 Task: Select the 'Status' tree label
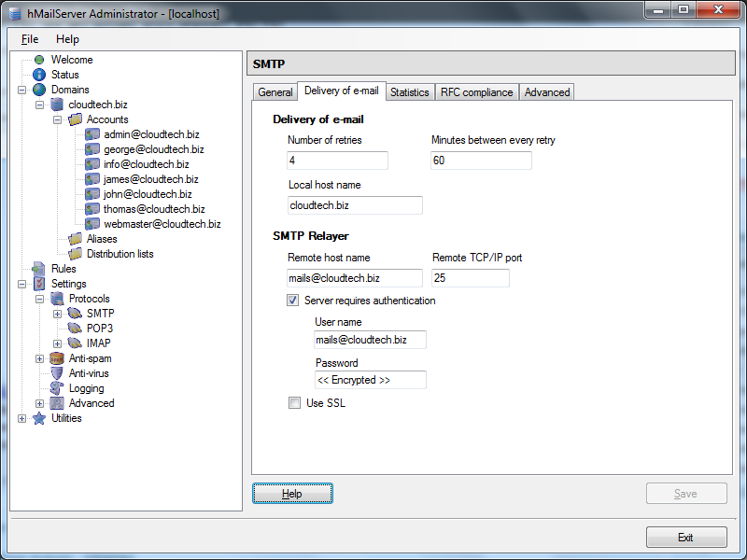tap(65, 75)
